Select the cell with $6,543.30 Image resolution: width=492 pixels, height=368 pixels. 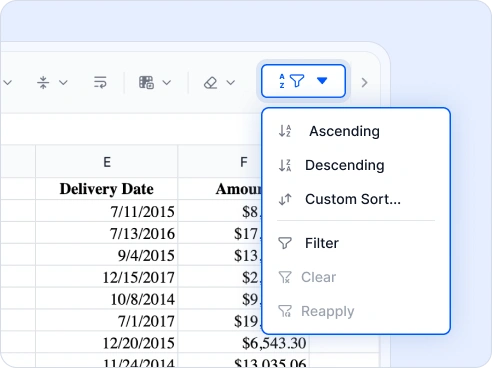coord(244,343)
